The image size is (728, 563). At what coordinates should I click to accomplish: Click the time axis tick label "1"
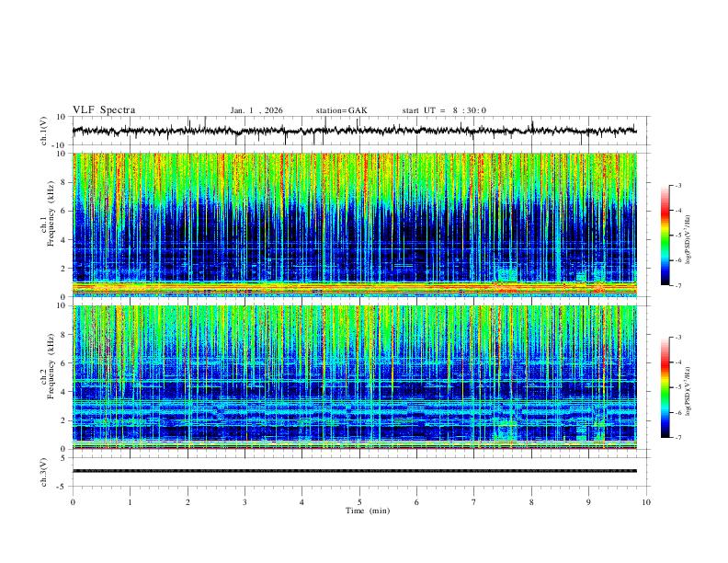click(130, 502)
